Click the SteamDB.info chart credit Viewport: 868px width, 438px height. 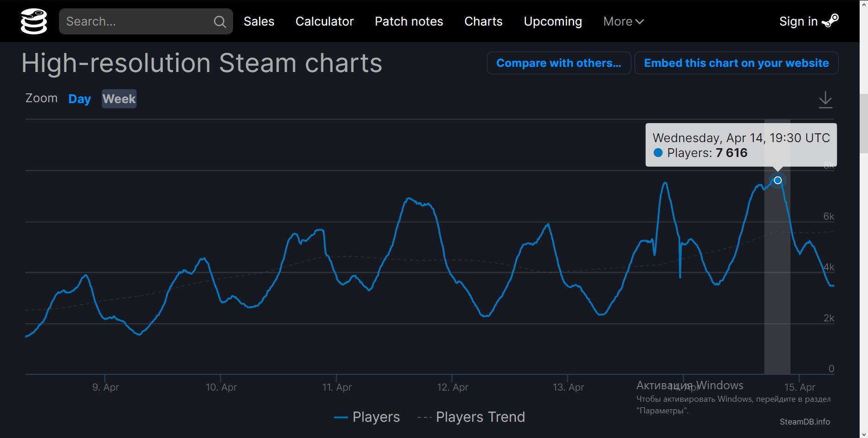(805, 422)
